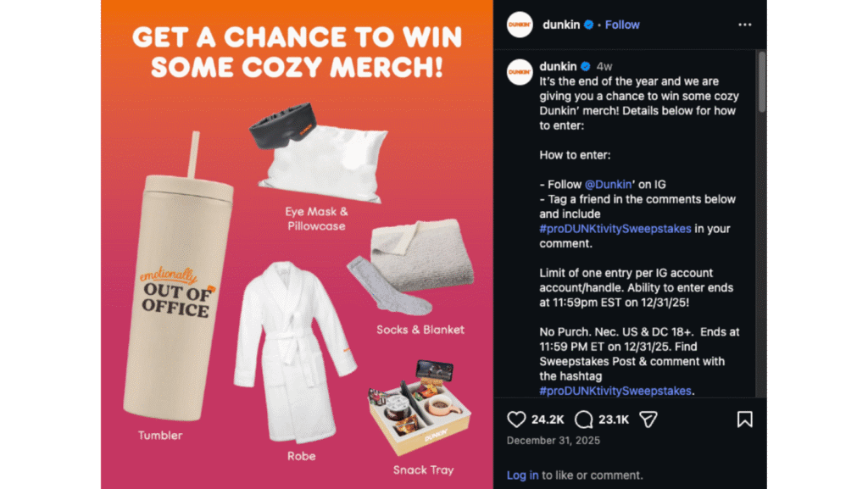This screenshot has width=868, height=489.
Task: Open the @Dunkin mention link
Action: pyautogui.click(x=608, y=184)
